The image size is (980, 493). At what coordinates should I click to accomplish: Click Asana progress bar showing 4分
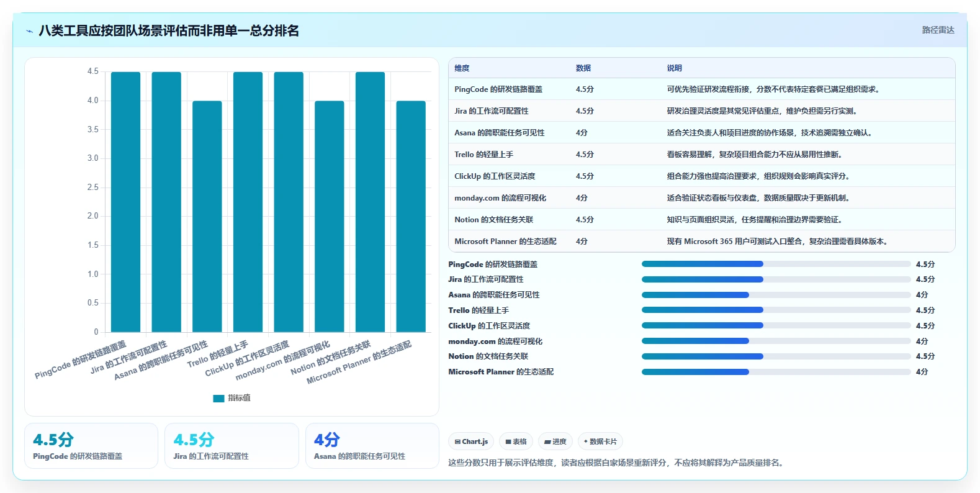click(x=776, y=295)
